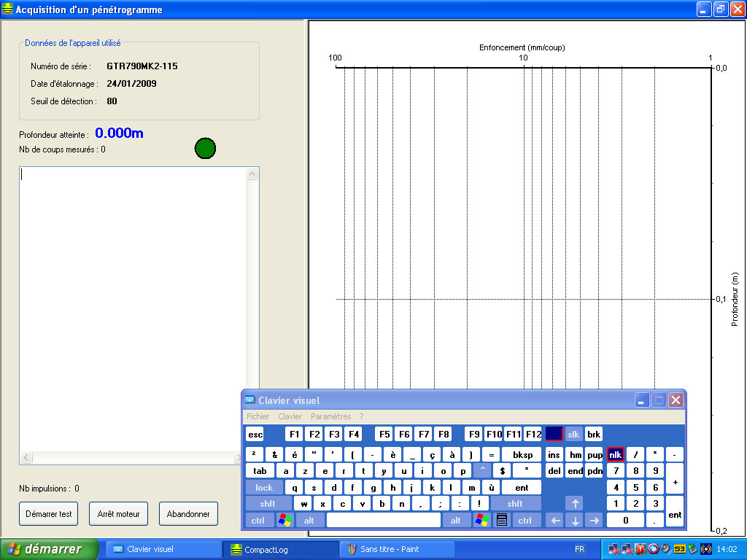This screenshot has width=747, height=560.
Task: Click the del key
Action: (554, 471)
